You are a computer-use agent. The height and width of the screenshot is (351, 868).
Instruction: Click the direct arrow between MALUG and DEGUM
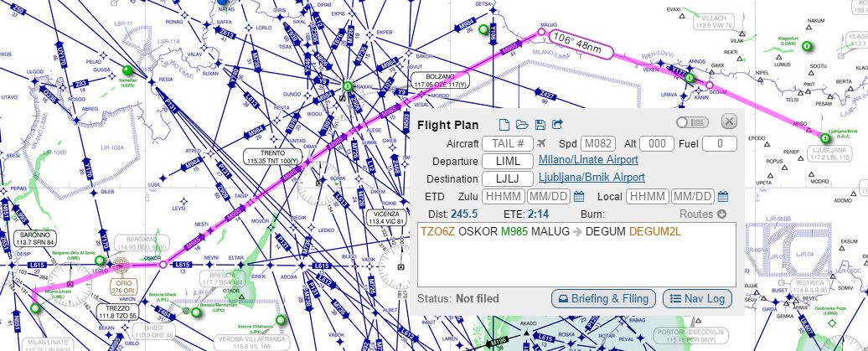(x=577, y=232)
